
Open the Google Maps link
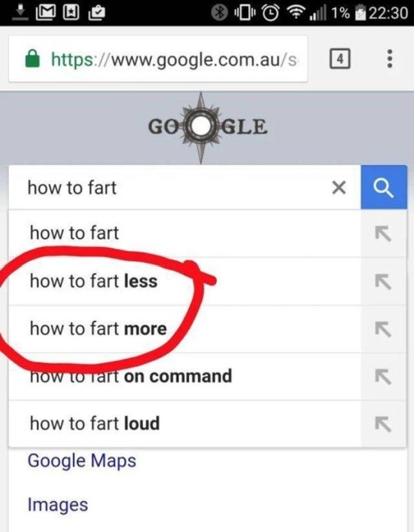[81, 461]
